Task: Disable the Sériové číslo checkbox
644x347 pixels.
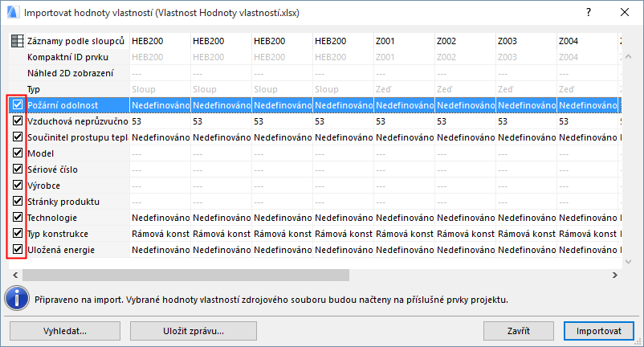Action: [17, 169]
